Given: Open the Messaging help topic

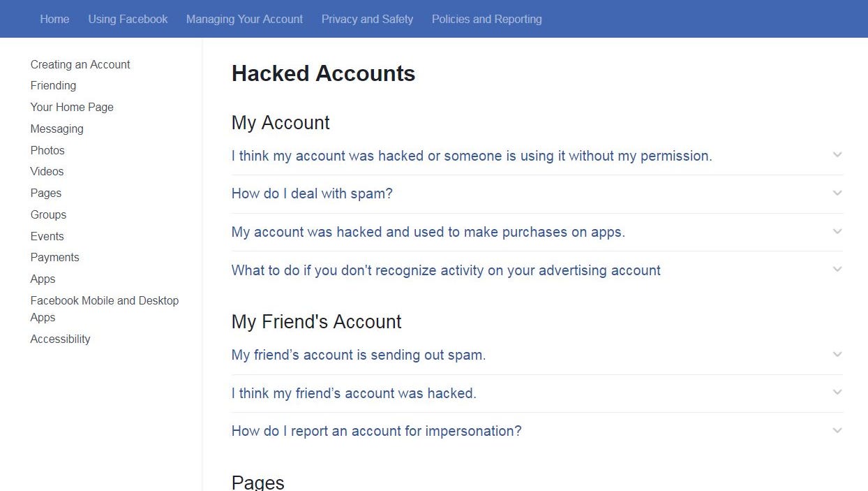Looking at the screenshot, I should coord(57,129).
